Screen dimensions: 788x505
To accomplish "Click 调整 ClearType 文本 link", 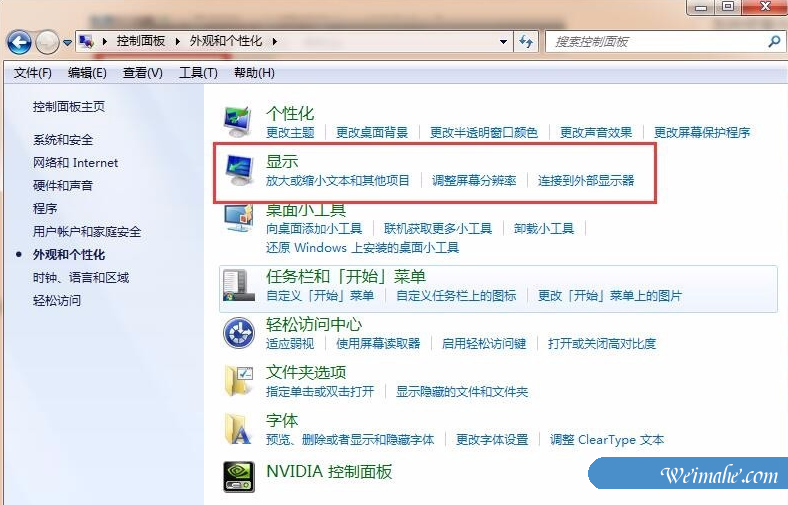I will pos(607,440).
